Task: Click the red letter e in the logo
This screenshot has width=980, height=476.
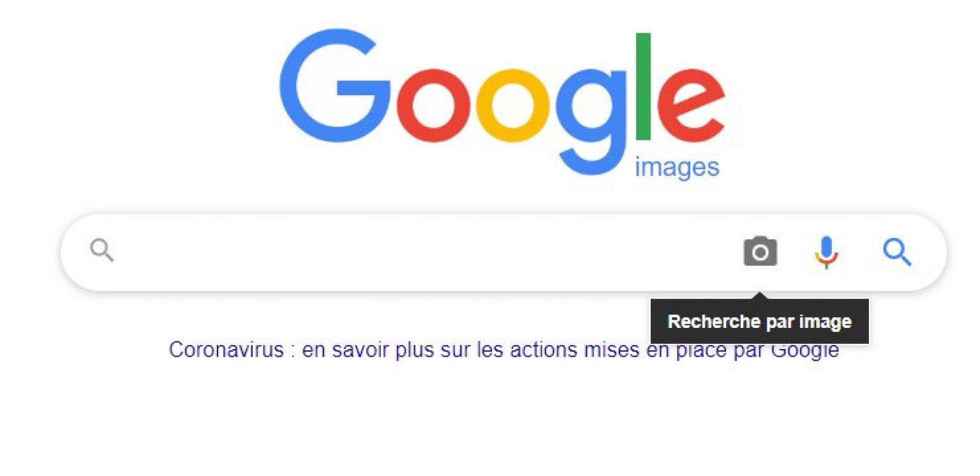Action: 692,105
